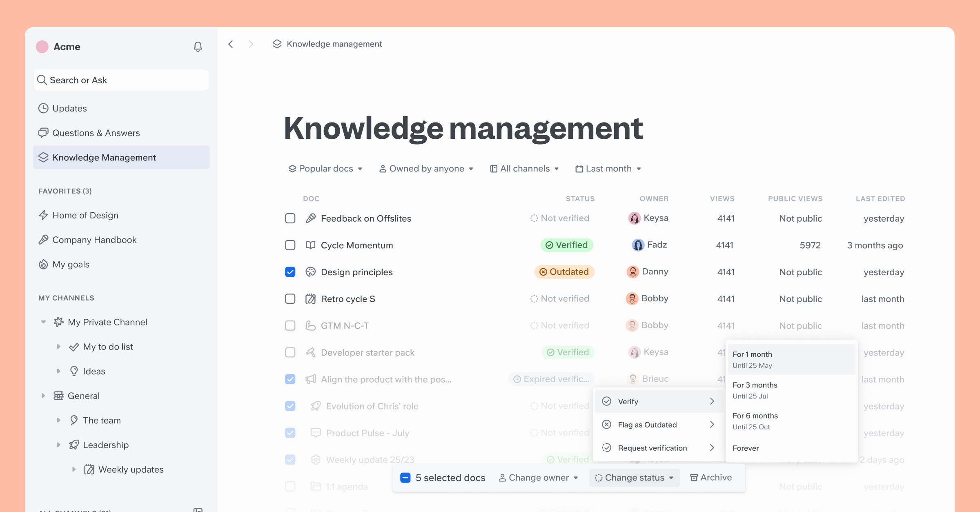This screenshot has width=980, height=512.
Task: Collapse My Private Channel tree
Action: pos(43,322)
